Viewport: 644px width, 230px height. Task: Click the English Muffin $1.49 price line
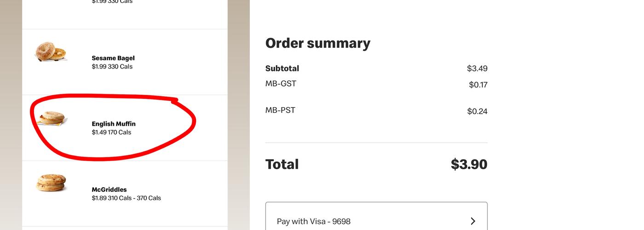[x=111, y=132]
